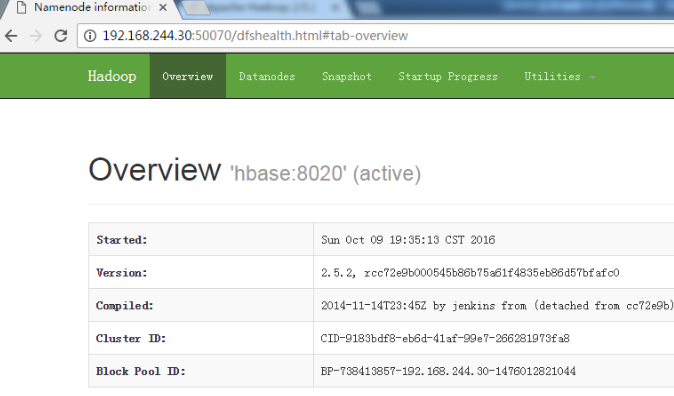Close the Namenode information tab

pos(162,7)
